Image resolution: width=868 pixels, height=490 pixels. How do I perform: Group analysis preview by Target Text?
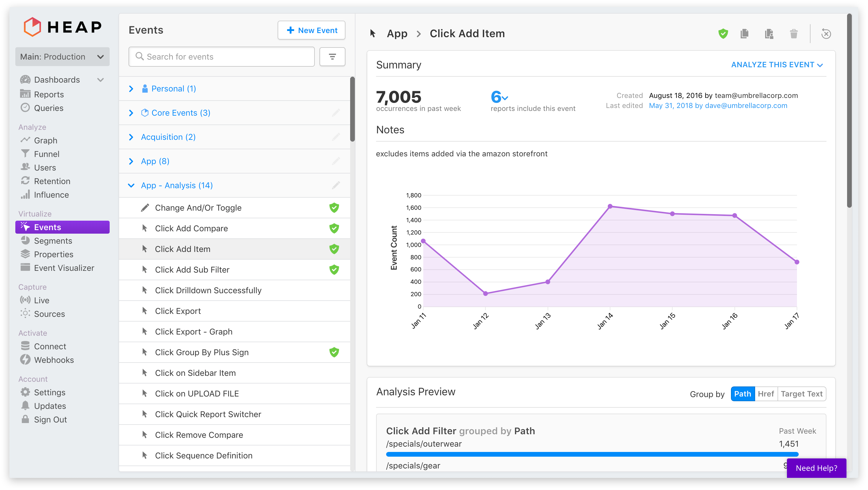pyautogui.click(x=801, y=394)
